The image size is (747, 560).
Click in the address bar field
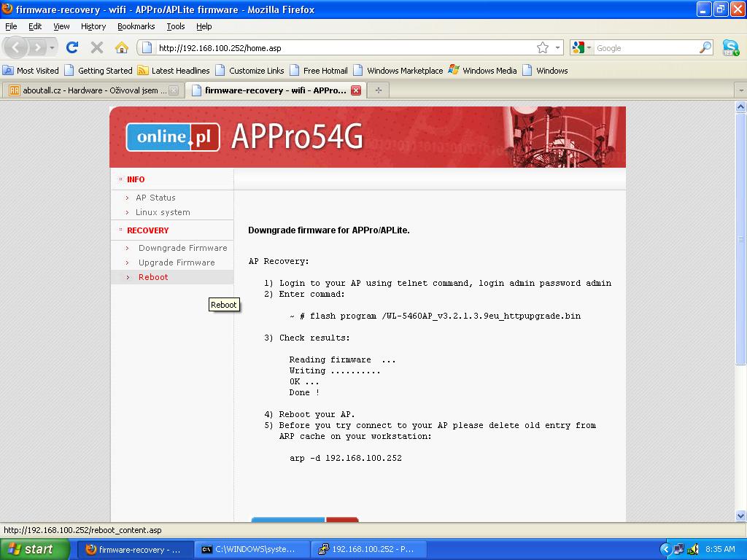click(343, 48)
